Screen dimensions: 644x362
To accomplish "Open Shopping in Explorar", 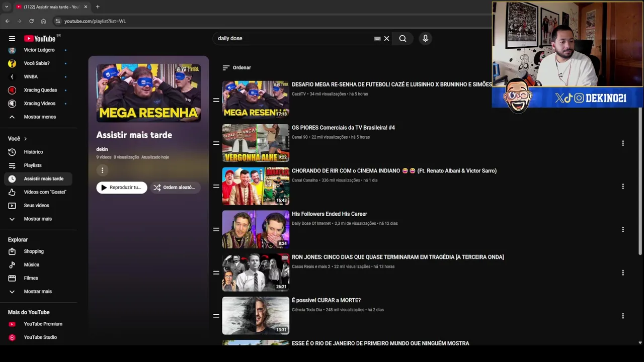I will point(38,251).
